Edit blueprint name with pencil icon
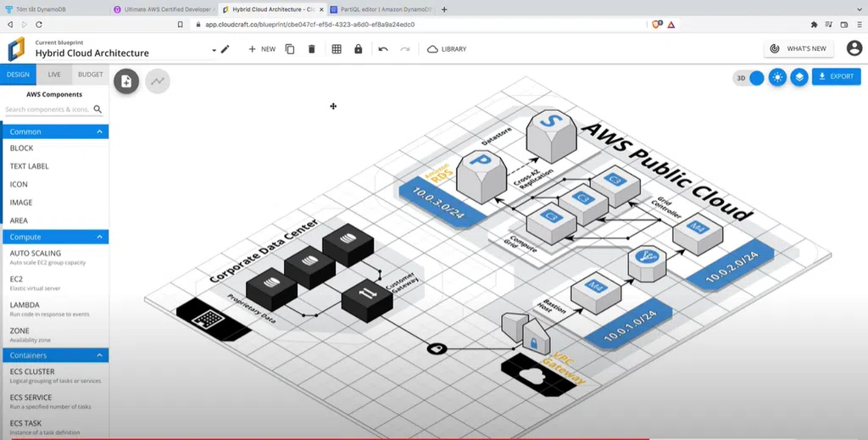The image size is (868, 440). point(225,49)
